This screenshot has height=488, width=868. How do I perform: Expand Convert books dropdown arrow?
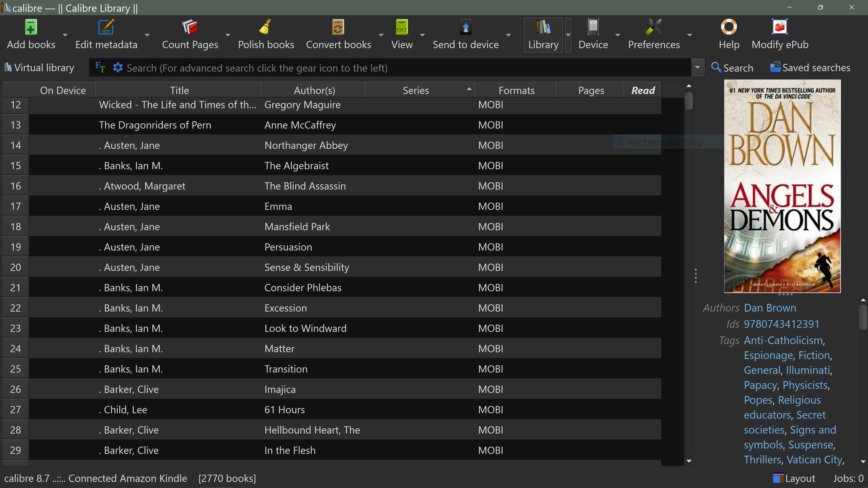(x=381, y=35)
